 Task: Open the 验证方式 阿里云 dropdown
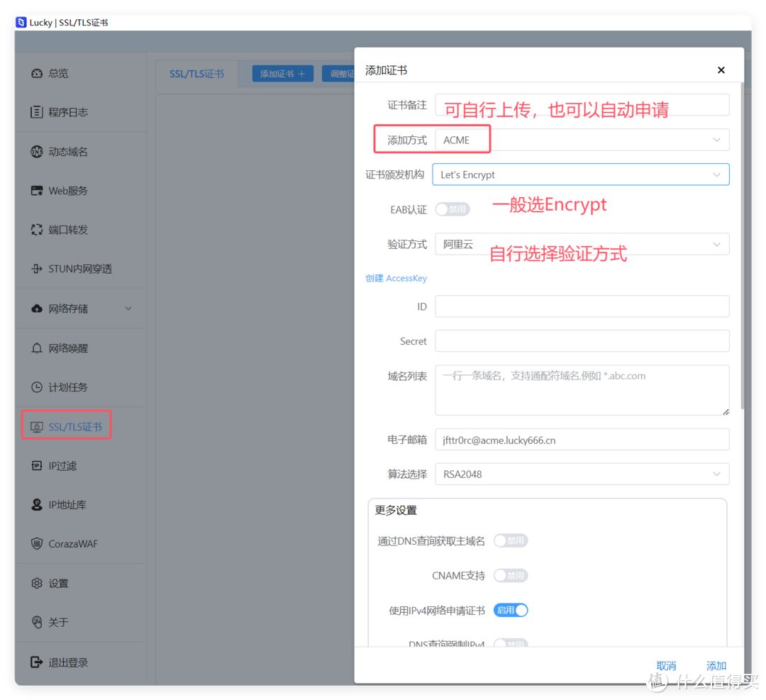[582, 244]
